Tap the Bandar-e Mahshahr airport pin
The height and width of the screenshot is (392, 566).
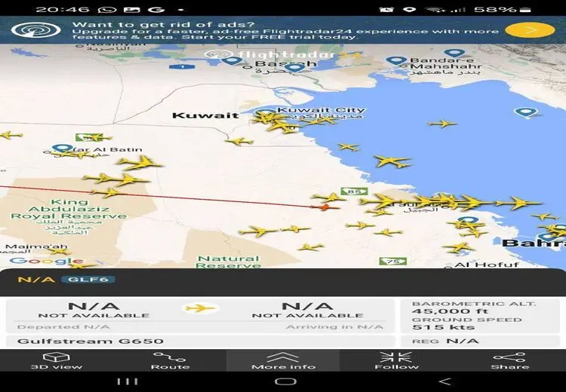tap(396, 60)
